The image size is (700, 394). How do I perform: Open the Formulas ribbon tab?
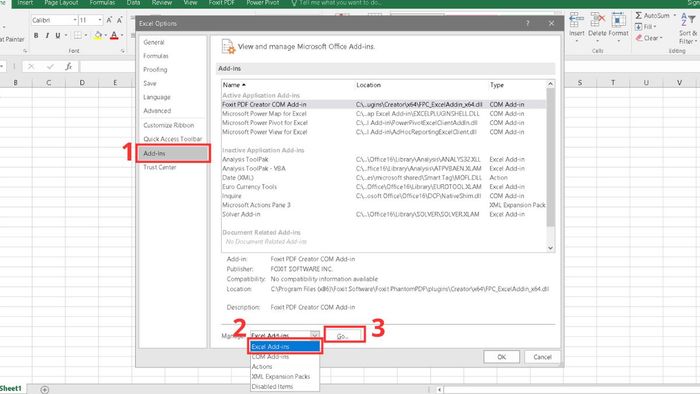click(102, 3)
